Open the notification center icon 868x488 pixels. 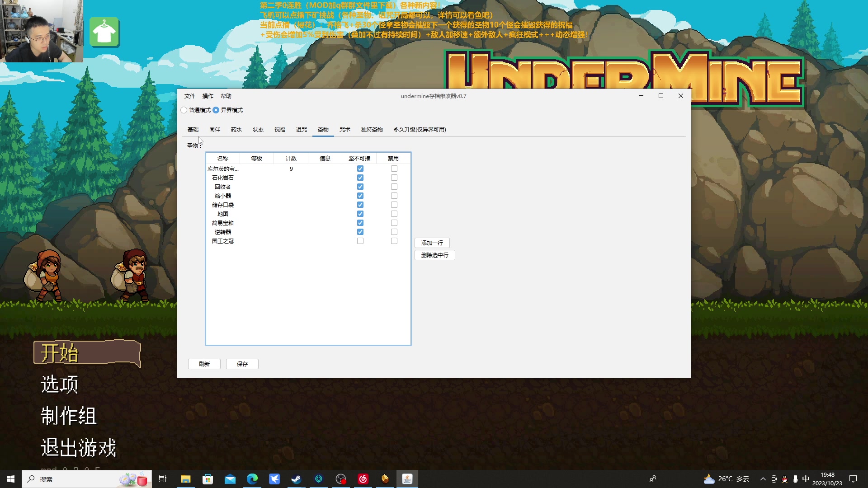[x=853, y=479]
